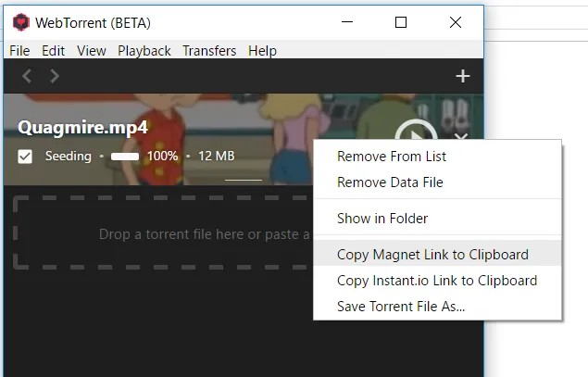Viewport: 588px width, 377px height.
Task: Close the WebTorrent window
Action: pos(456,22)
